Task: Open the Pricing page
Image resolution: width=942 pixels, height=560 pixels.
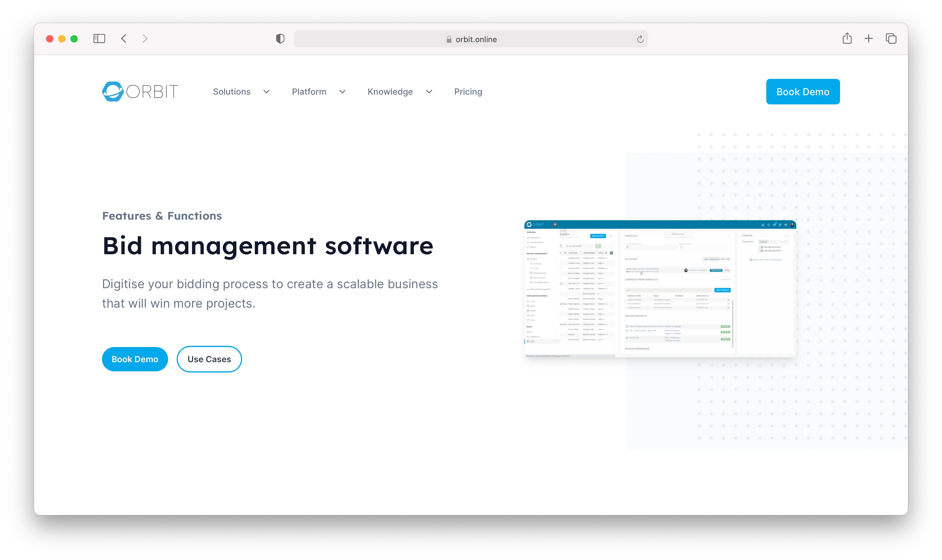Action: pyautogui.click(x=468, y=91)
